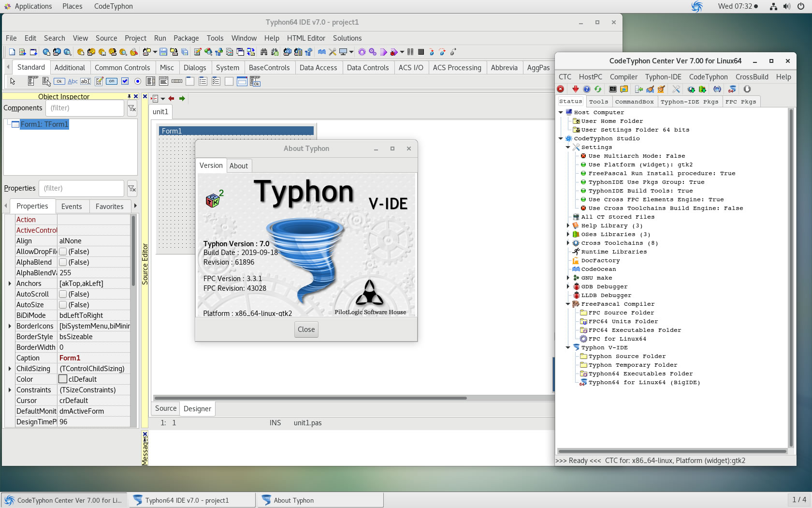812x508 pixels.
Task: Click the Pause icon in IDE toolbar
Action: 410,52
